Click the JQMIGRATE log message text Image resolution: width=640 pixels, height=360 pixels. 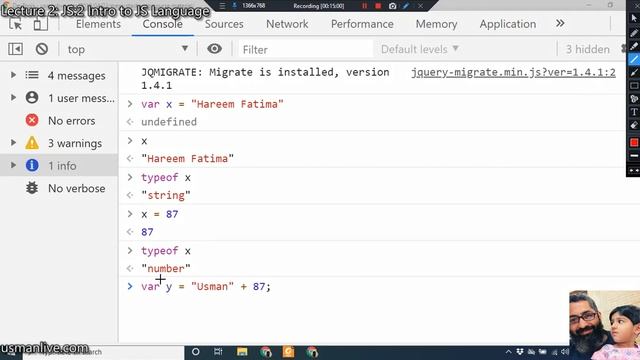point(265,79)
